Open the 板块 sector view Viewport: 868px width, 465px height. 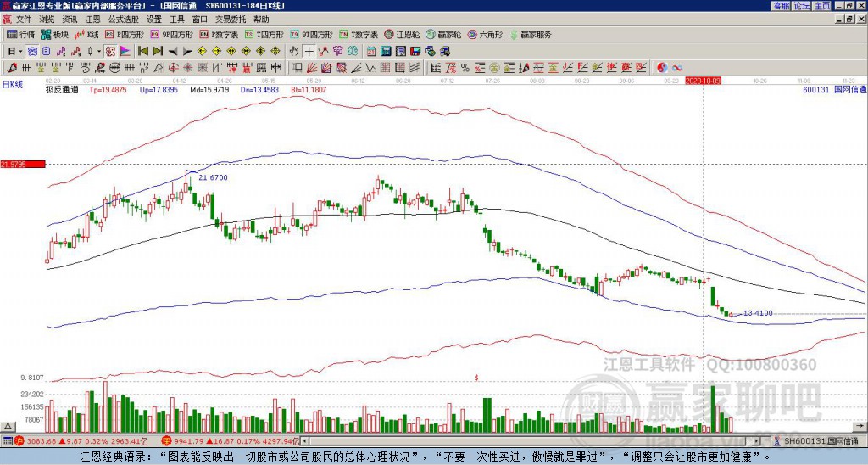coord(54,34)
